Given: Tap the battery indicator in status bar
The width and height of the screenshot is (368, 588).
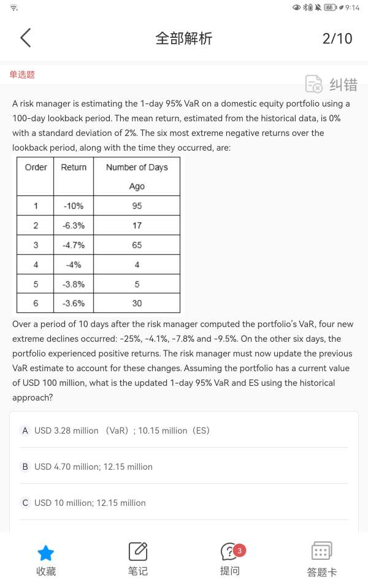Looking at the screenshot, I should (x=329, y=7).
